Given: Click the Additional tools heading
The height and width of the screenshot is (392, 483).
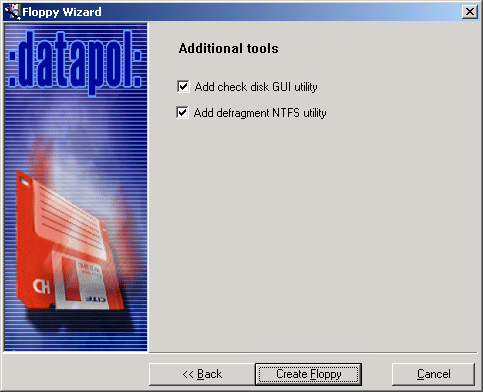Looking at the screenshot, I should (228, 49).
